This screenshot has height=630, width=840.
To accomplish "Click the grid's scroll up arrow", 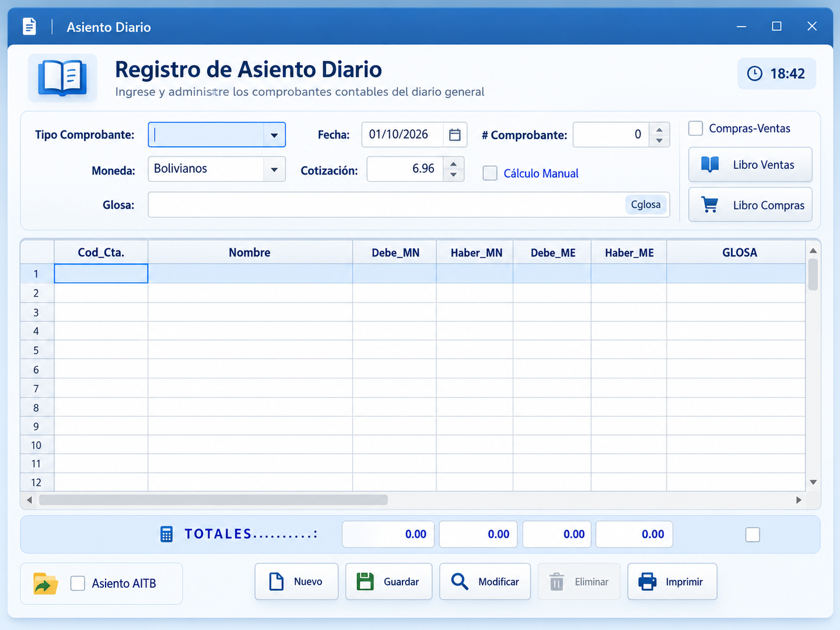I will point(813,251).
